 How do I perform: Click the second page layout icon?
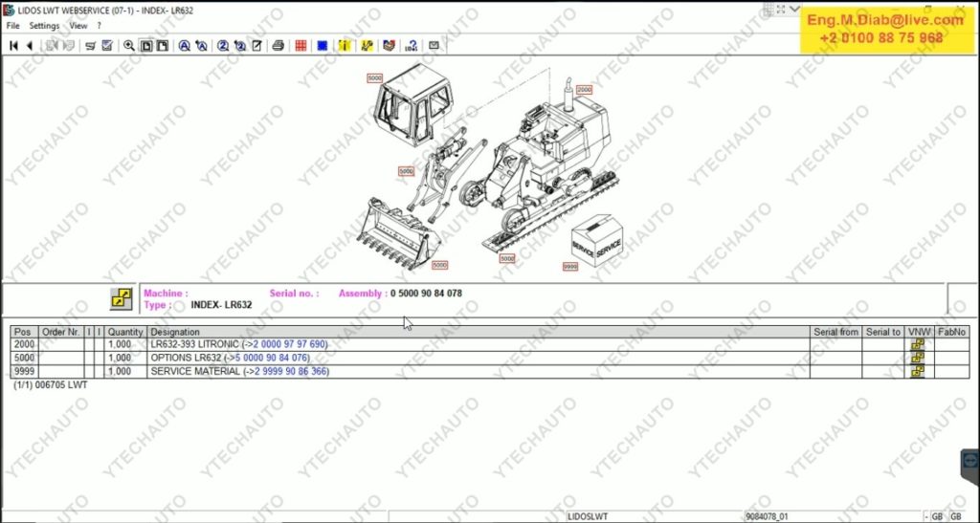162,46
